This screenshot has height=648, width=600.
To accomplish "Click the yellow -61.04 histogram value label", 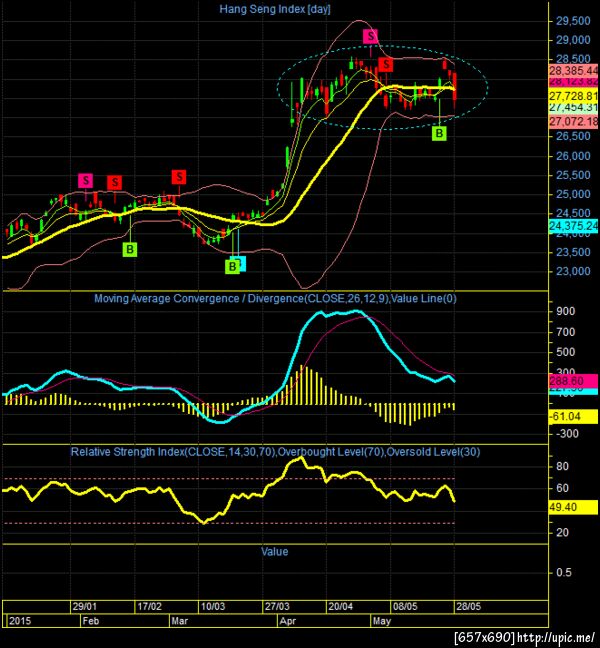I will [x=573, y=417].
